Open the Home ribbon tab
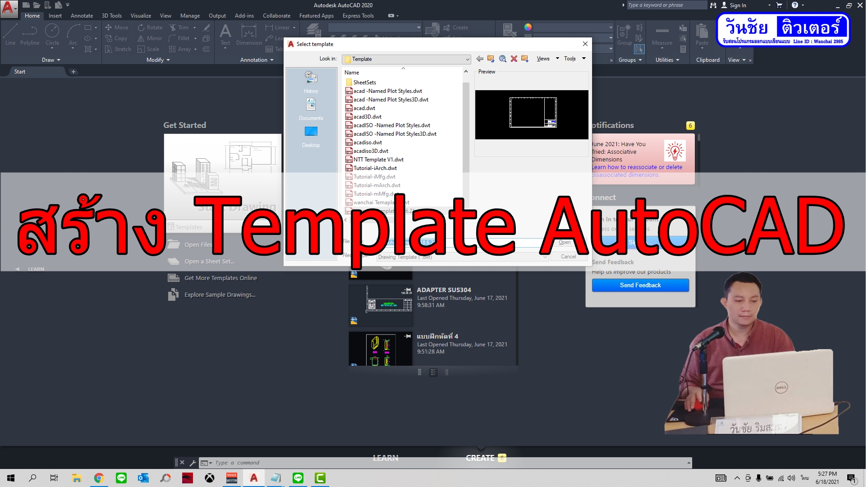 pyautogui.click(x=32, y=16)
